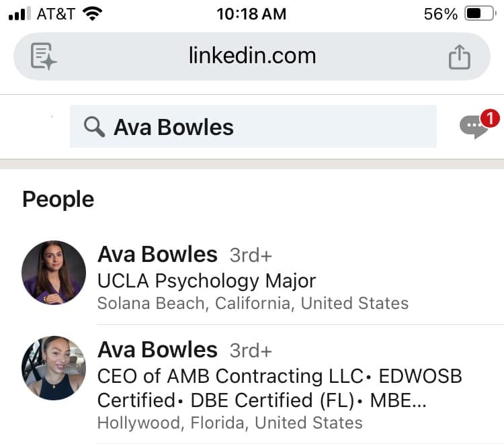The height and width of the screenshot is (444, 504).
Task: Open Ava Bowles from Hollywood, Florida profile name
Action: pyautogui.click(x=157, y=350)
